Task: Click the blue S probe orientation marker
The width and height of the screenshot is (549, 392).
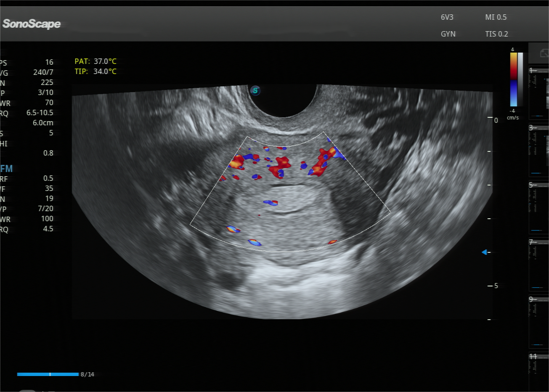Action: coord(255,90)
